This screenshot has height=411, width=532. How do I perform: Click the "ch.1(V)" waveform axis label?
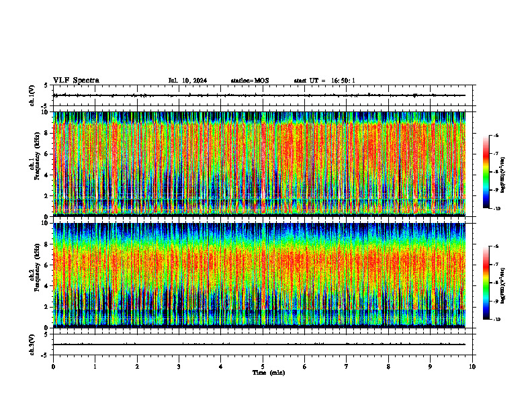coord(32,95)
